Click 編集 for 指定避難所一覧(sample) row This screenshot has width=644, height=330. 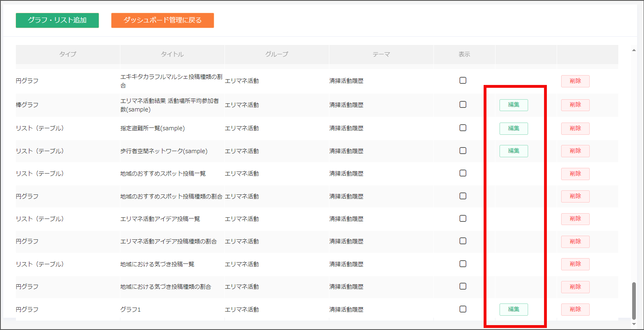coord(514,128)
